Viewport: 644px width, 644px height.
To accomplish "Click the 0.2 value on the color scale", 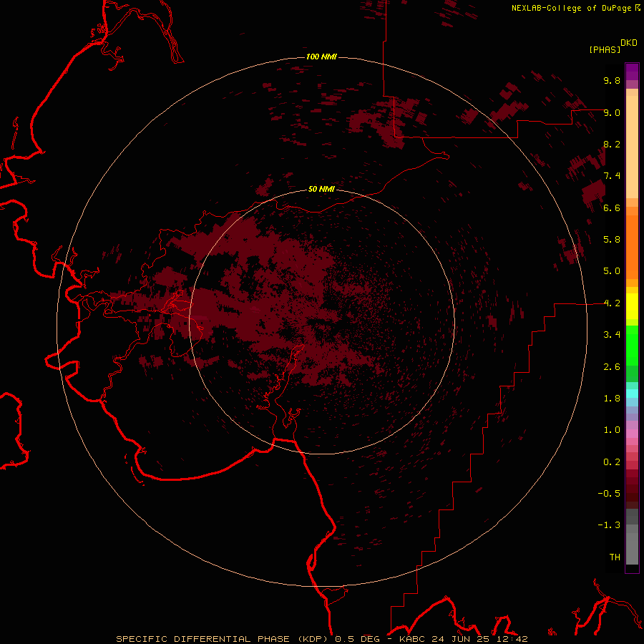I will (x=612, y=462).
